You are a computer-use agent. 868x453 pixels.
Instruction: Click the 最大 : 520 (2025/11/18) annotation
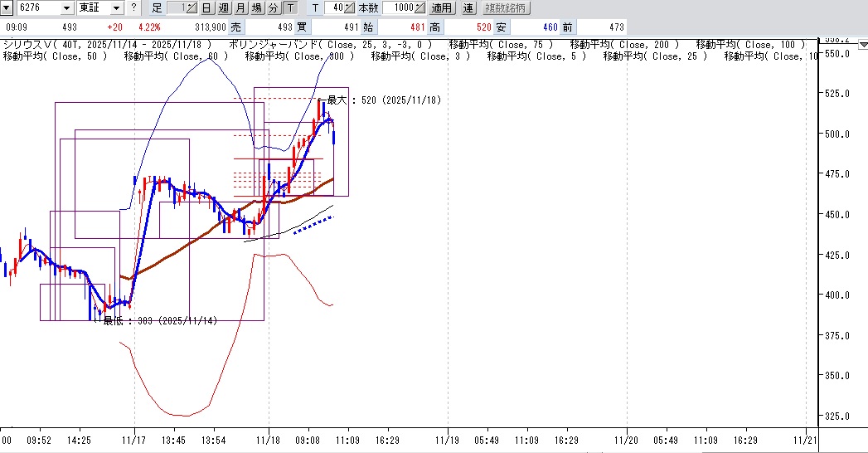[x=384, y=100]
